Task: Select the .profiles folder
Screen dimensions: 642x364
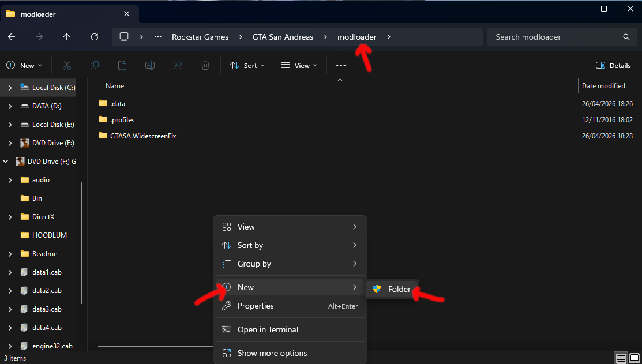Action: pos(117,120)
